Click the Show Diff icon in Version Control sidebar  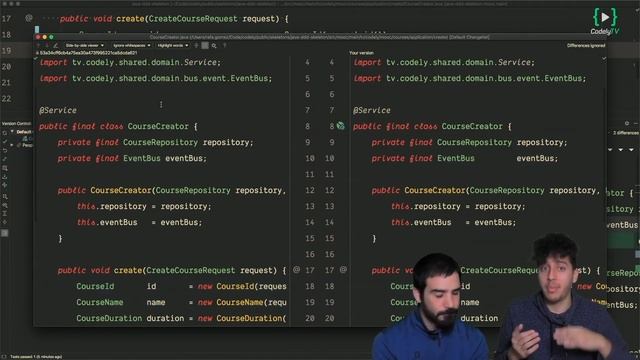click(5, 168)
